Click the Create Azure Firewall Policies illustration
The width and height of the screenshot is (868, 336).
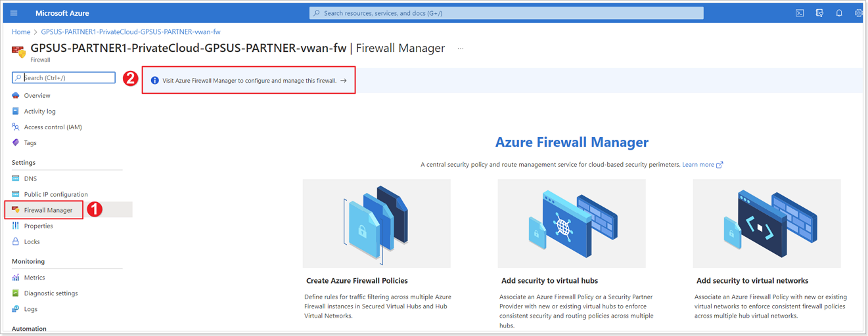pos(377,223)
